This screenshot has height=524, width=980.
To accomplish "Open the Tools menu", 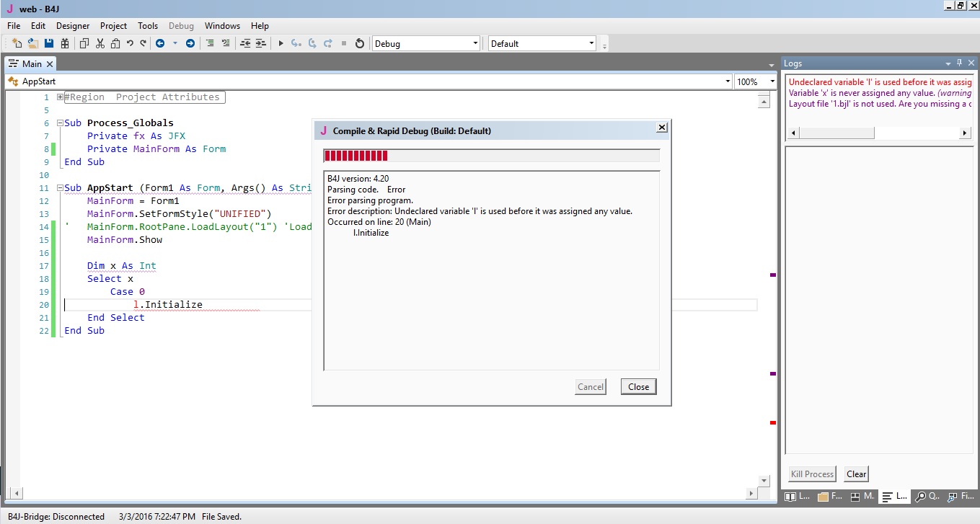I will tap(148, 26).
